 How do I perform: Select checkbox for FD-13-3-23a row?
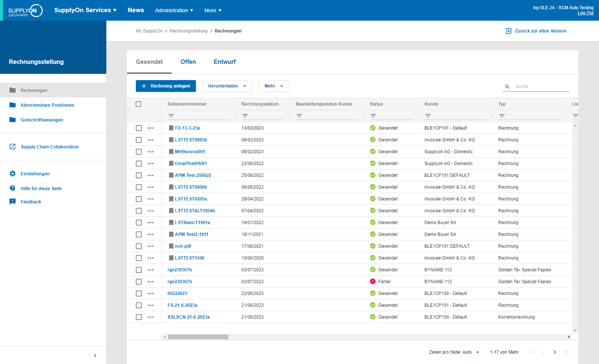pyautogui.click(x=139, y=128)
